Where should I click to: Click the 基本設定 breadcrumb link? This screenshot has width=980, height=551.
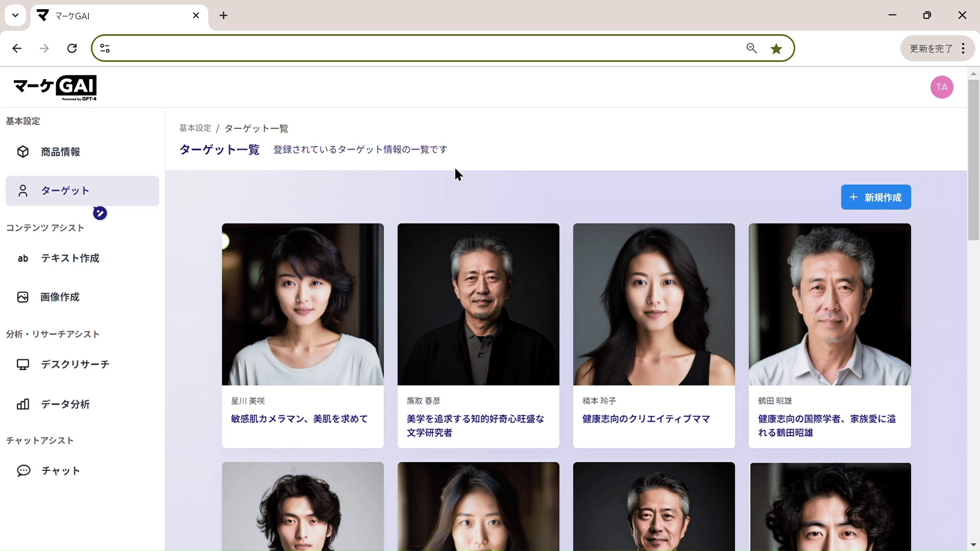click(195, 128)
